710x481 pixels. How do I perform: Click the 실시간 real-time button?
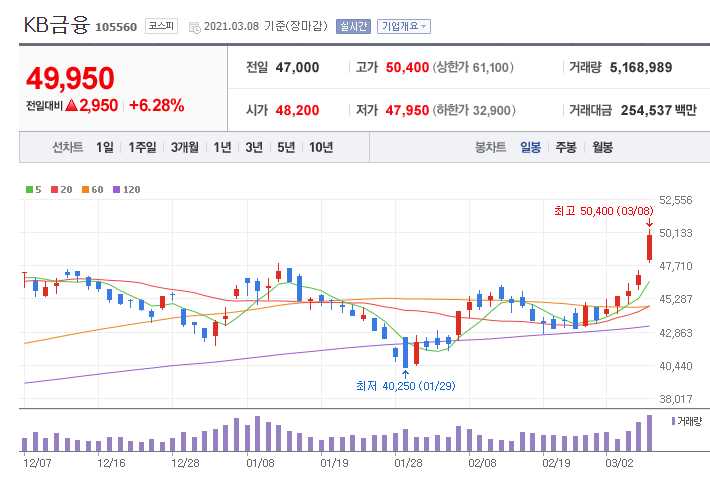pyautogui.click(x=353, y=26)
